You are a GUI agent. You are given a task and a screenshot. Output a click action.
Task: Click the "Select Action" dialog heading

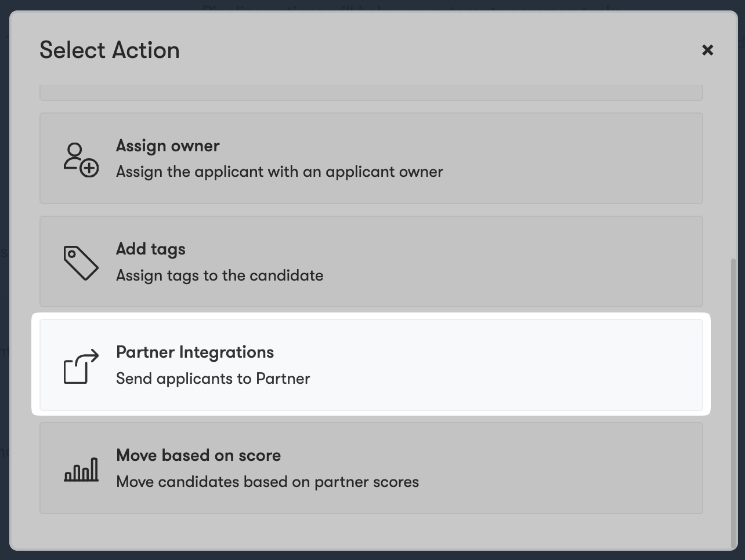(x=110, y=50)
